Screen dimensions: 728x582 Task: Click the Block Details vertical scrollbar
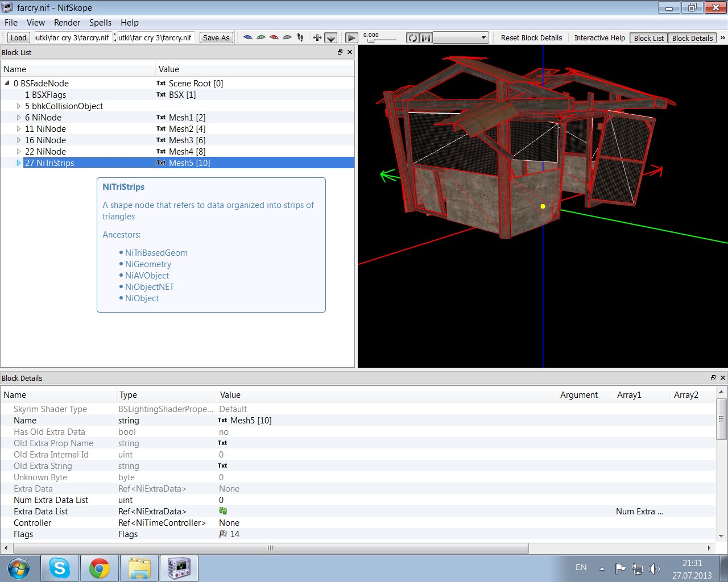point(721,418)
